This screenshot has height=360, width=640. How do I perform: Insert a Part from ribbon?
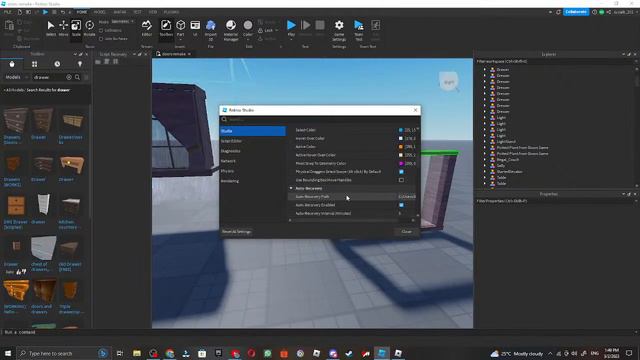tap(180, 28)
